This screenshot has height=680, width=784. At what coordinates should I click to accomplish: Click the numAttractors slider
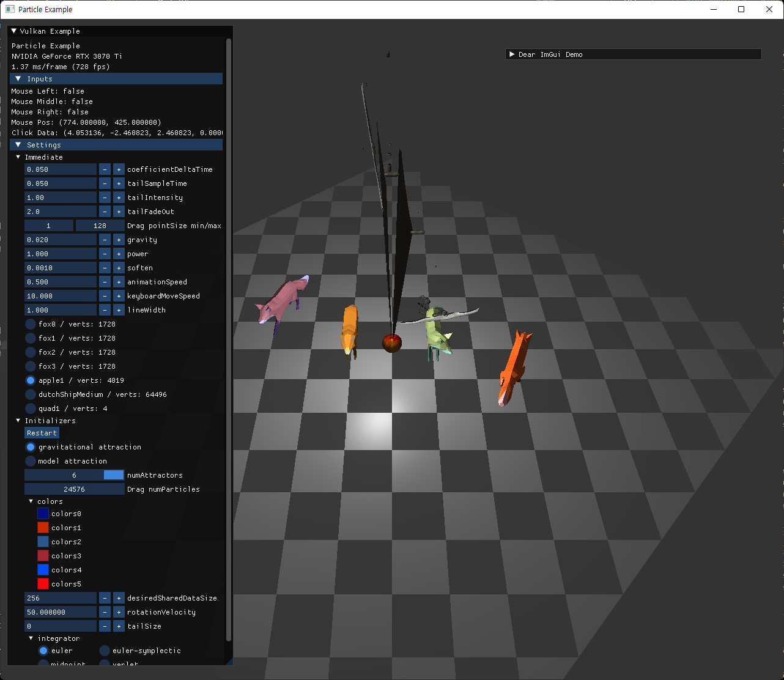pos(75,475)
